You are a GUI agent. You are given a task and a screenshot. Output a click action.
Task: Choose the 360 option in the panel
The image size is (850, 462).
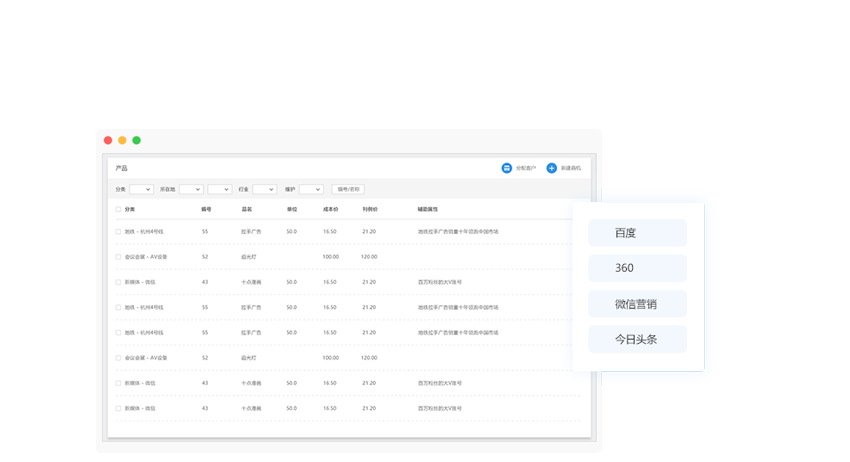pos(637,268)
